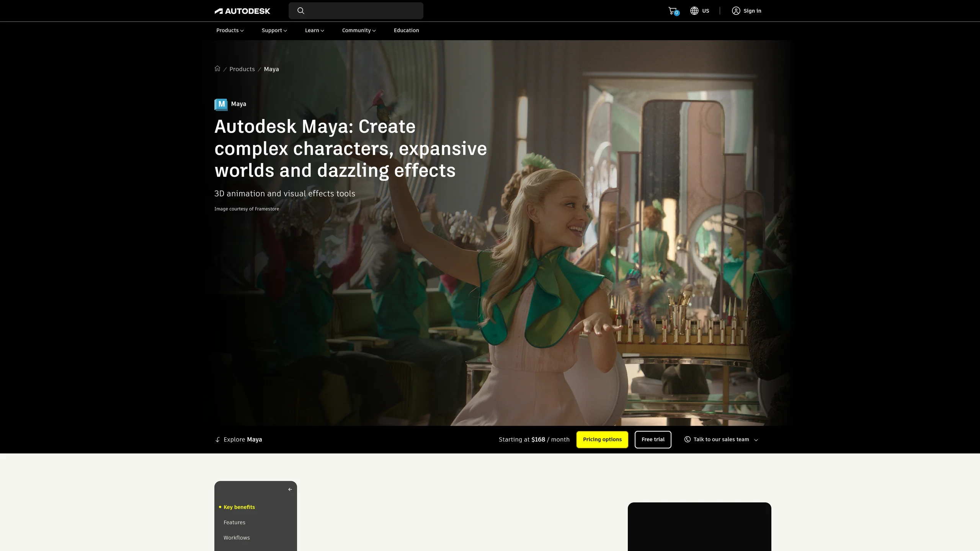Select Key benefits in side navigation

pos(239,507)
